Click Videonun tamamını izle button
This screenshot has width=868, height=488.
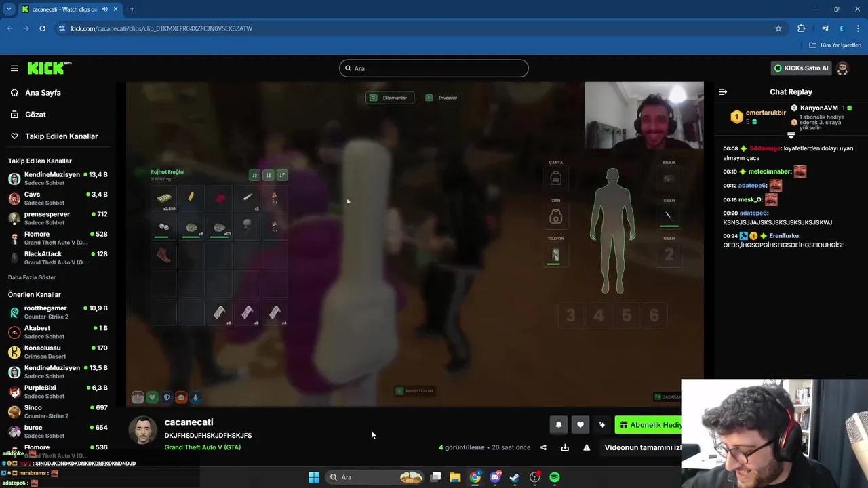click(x=643, y=447)
